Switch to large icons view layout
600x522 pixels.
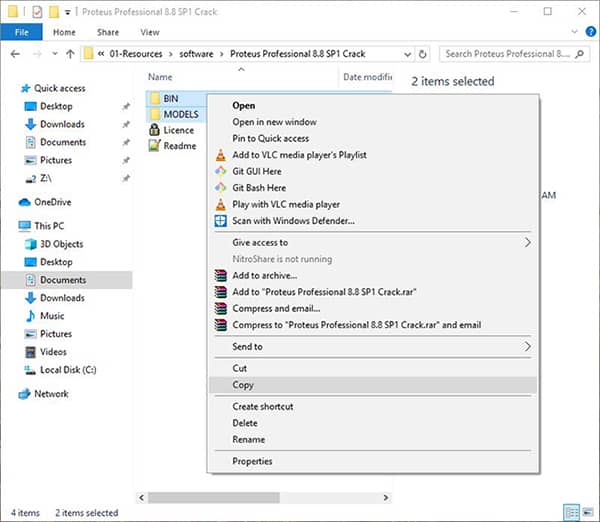click(x=587, y=512)
